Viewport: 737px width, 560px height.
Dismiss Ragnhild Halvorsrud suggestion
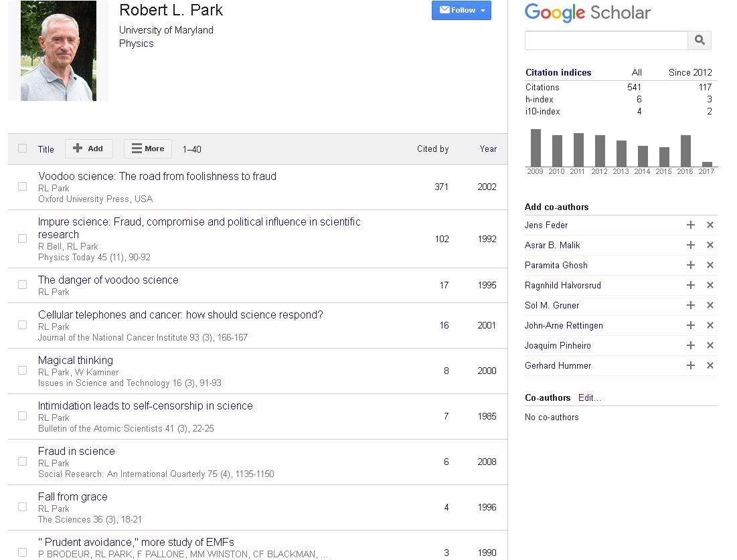[x=710, y=285]
